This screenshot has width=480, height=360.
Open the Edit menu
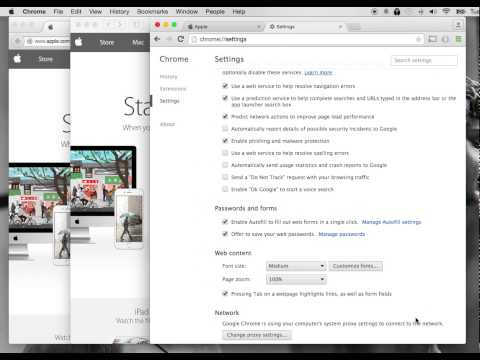click(76, 12)
